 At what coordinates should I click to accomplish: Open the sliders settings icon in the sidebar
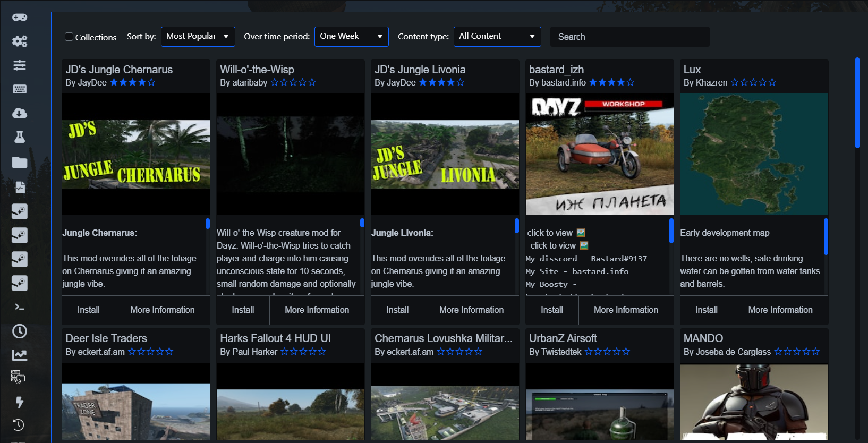[20, 65]
